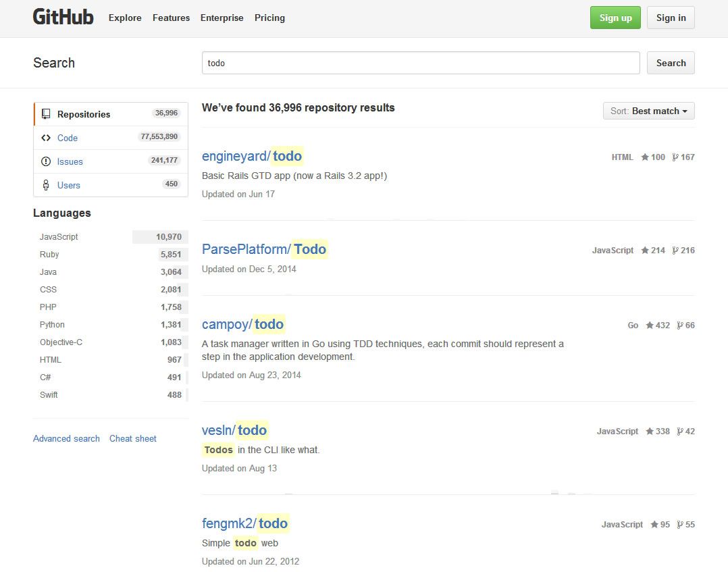Click fork icon for vesln/todo

point(679,432)
